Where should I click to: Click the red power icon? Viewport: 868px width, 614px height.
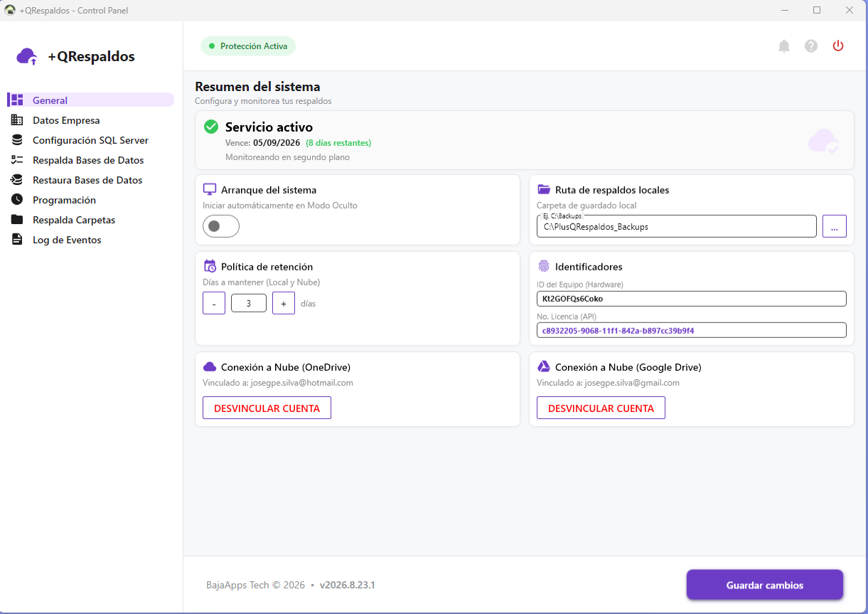pyautogui.click(x=838, y=46)
